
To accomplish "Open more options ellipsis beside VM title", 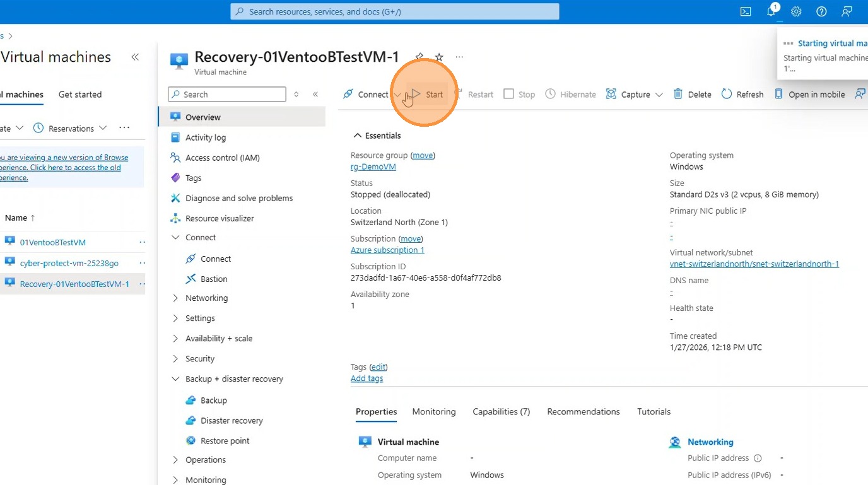I will [x=459, y=57].
